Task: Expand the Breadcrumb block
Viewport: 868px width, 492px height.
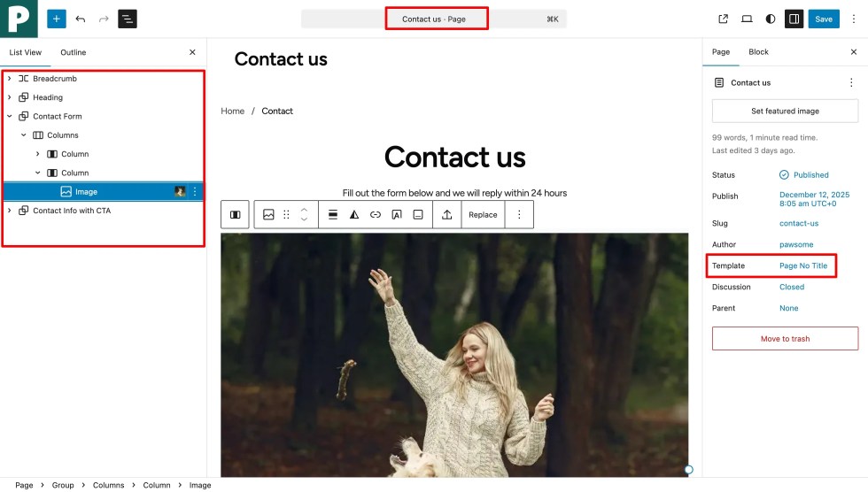Action: (10, 79)
